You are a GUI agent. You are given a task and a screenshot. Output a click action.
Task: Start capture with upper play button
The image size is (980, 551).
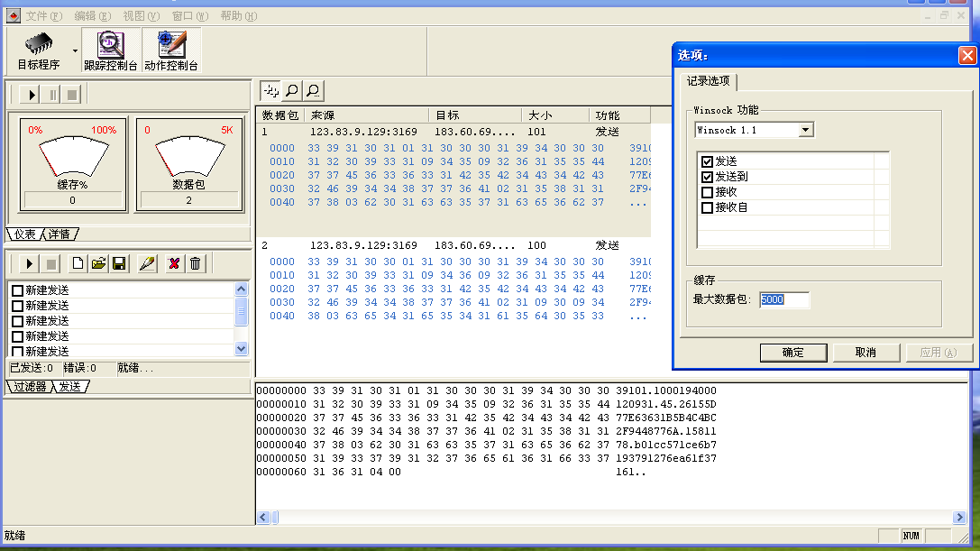(x=32, y=95)
